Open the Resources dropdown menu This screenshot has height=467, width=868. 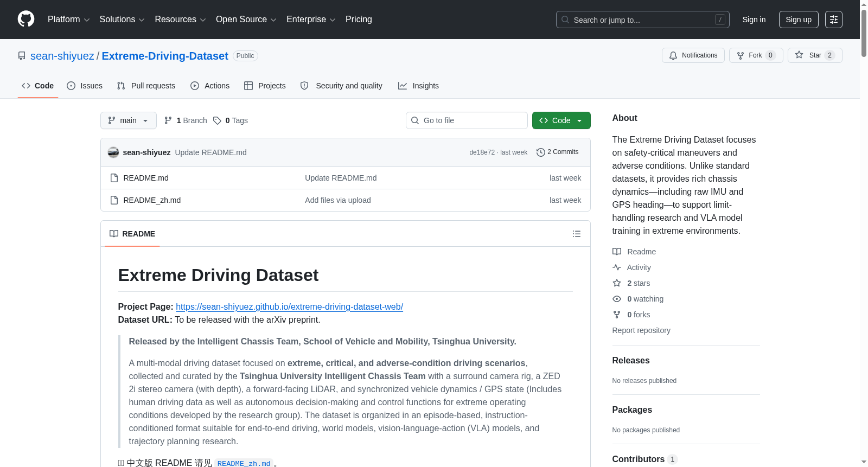(x=180, y=20)
